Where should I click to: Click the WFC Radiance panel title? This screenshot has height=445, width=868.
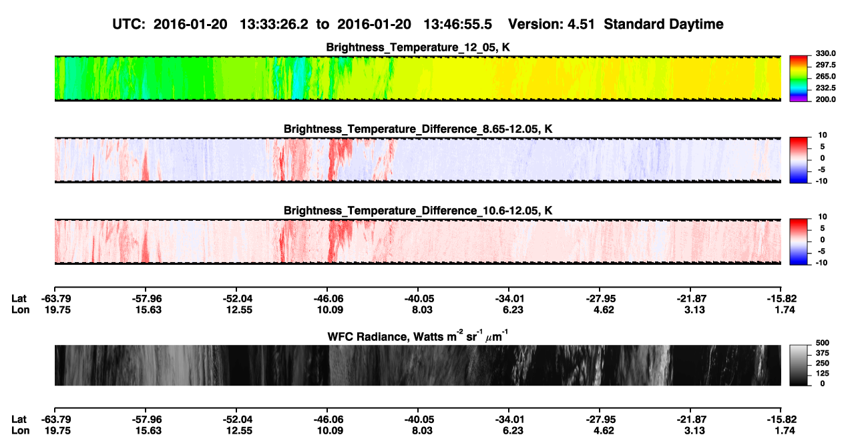418,337
